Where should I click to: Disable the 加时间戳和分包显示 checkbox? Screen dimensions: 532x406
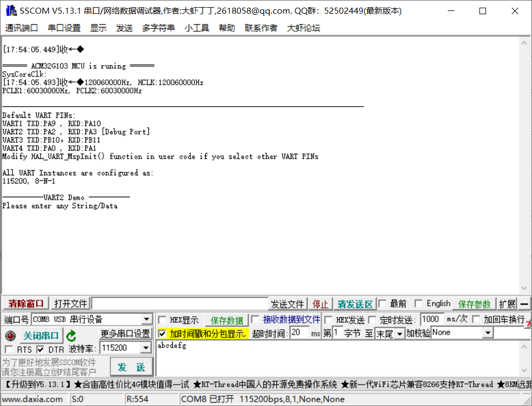click(163, 334)
